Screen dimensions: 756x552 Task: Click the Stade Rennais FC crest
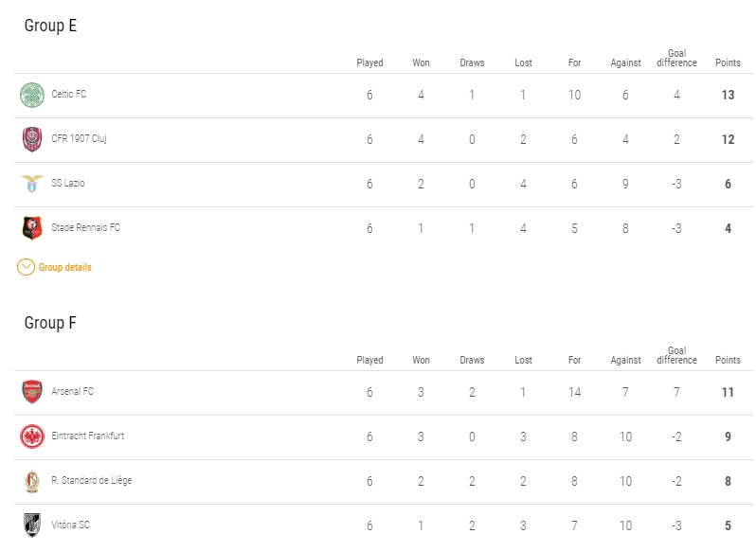pyautogui.click(x=32, y=228)
